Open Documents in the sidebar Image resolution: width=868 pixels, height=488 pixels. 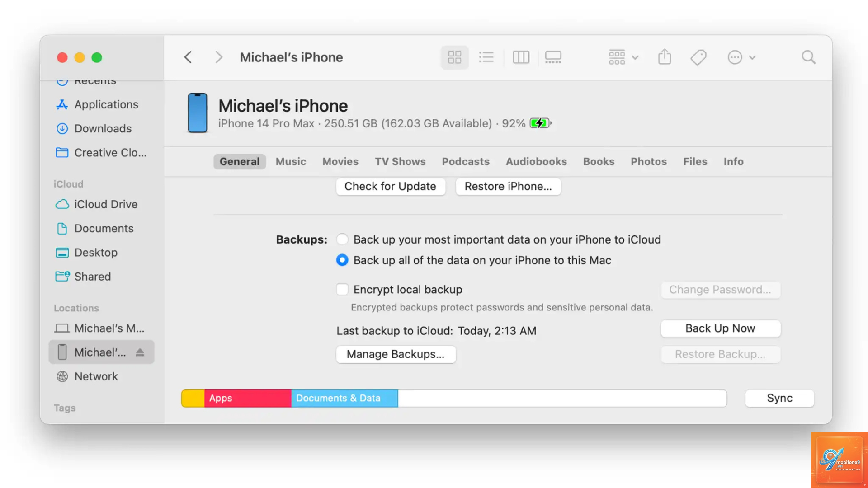click(101, 228)
